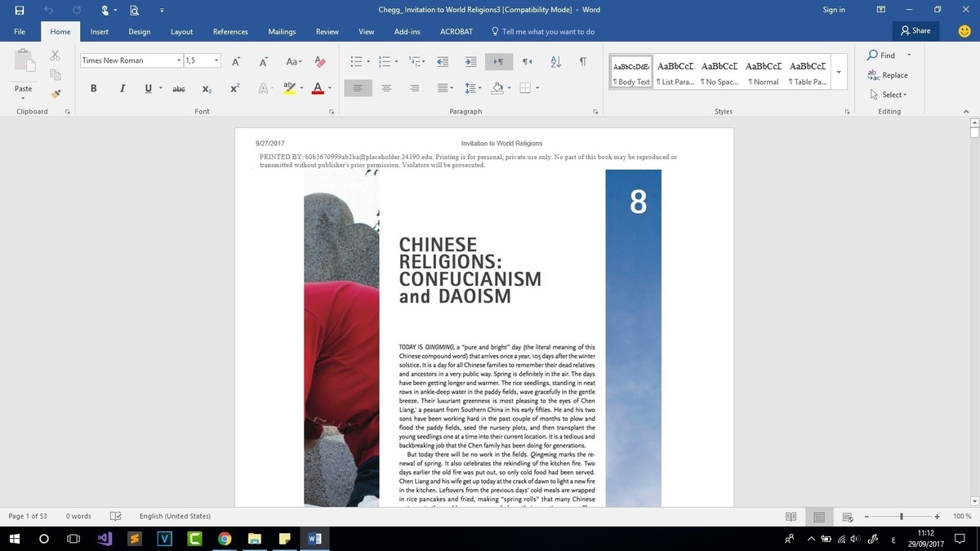This screenshot has height=551, width=980.
Task: Click the Format Painter brush icon
Action: click(x=56, y=94)
